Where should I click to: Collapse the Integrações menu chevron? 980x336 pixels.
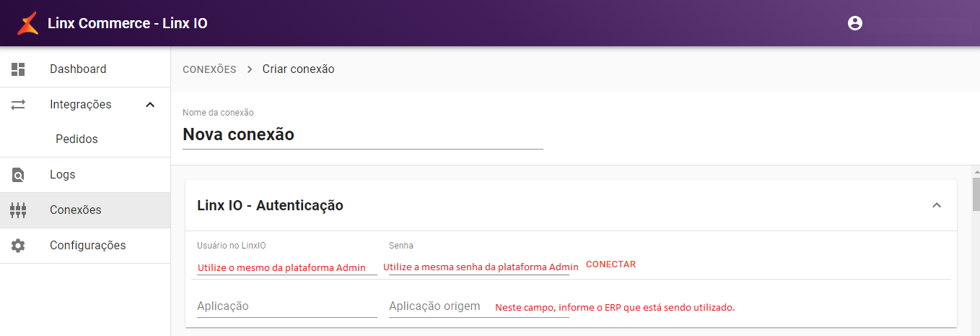[x=150, y=105]
